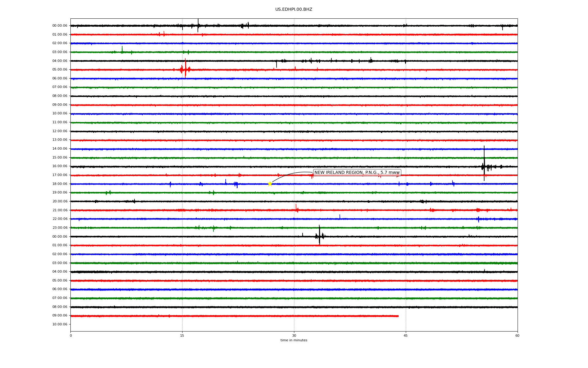Viewport: 588px width, 368px height.
Task: Click the 23:00:06 green trace label
Action: click(60, 228)
